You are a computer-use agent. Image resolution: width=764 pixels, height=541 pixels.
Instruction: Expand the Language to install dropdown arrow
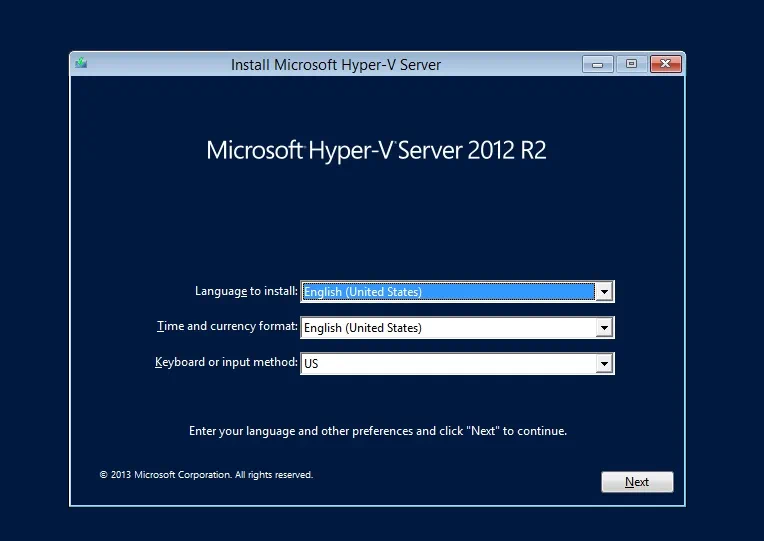click(603, 292)
